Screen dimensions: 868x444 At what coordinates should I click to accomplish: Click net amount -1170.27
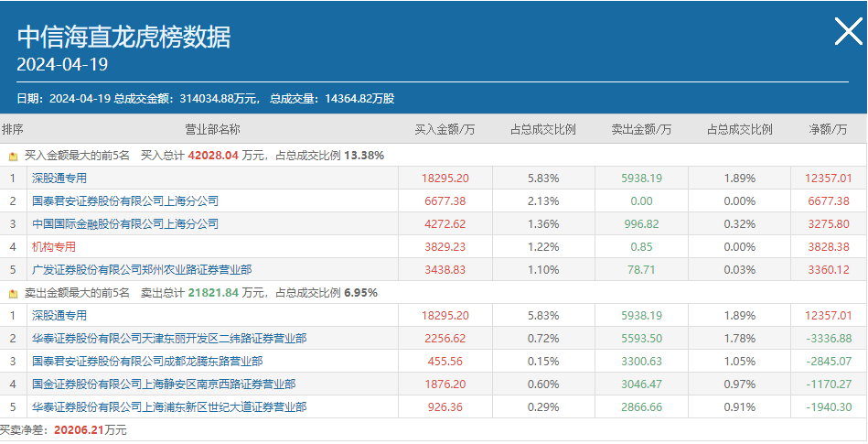point(828,384)
